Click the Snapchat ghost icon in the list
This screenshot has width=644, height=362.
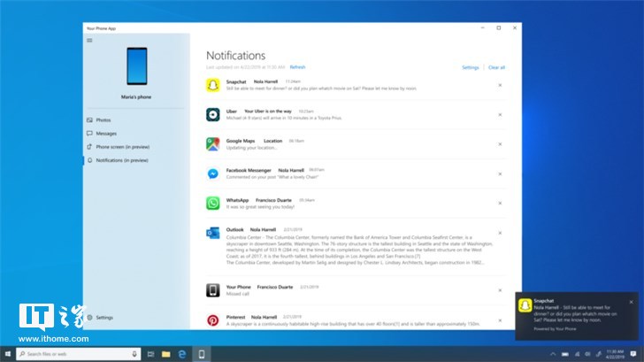pos(212,85)
